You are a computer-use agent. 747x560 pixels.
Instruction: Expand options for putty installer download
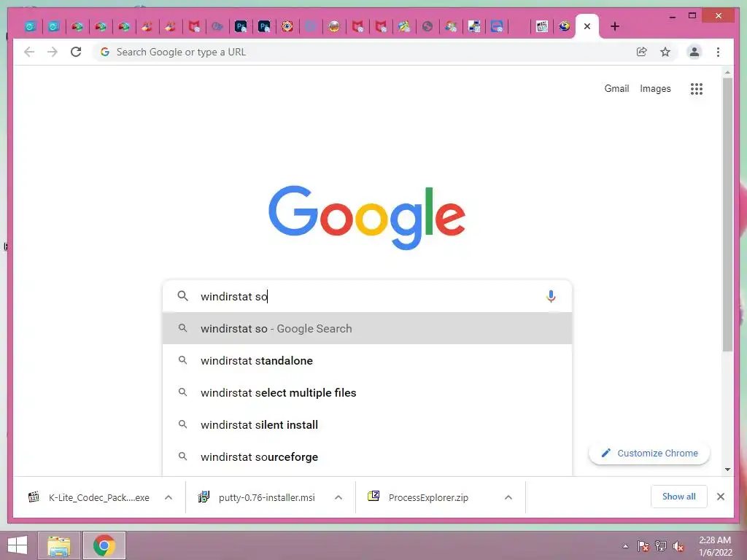click(338, 497)
